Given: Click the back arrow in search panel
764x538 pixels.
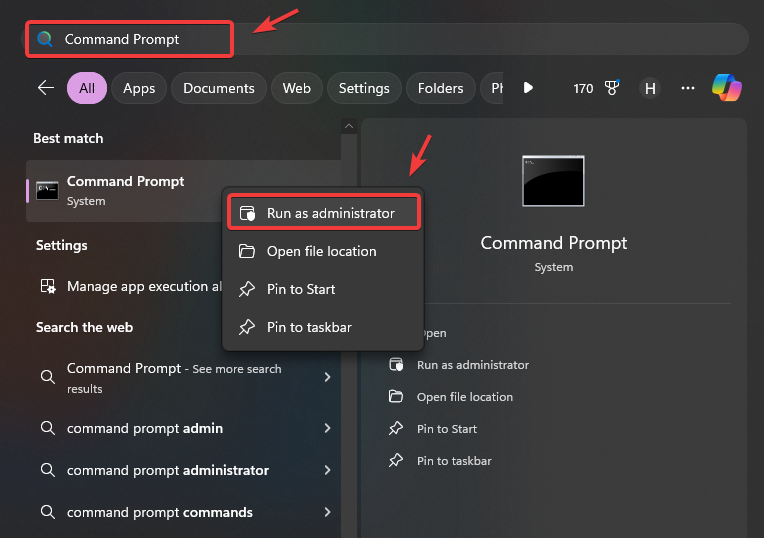Looking at the screenshot, I should coord(45,88).
